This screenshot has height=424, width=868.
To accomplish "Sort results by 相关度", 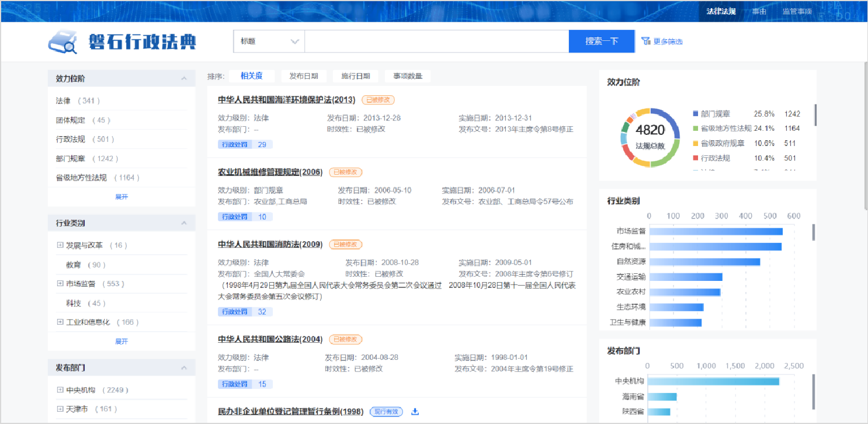I will pos(252,76).
